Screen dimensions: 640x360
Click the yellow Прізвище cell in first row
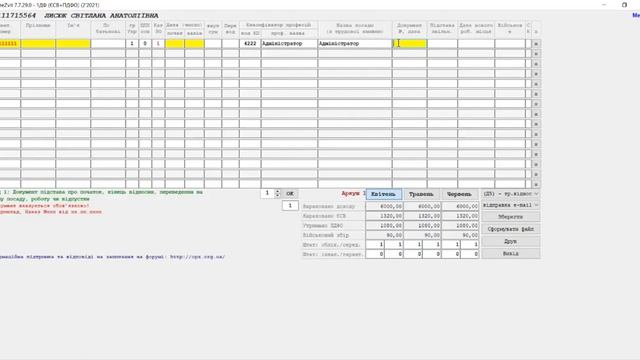click(x=38, y=44)
